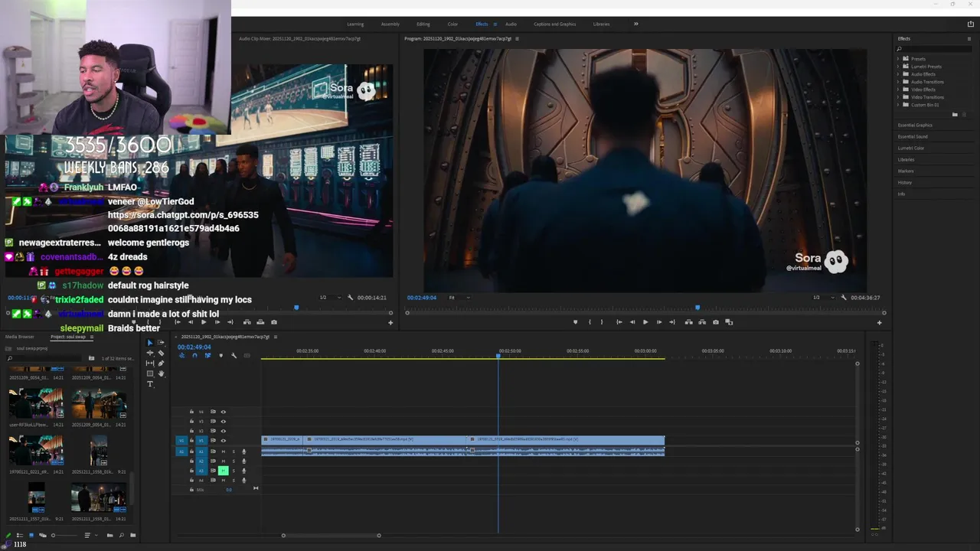Image resolution: width=980 pixels, height=551 pixels.
Task: Mute the A1 track
Action: [224, 452]
